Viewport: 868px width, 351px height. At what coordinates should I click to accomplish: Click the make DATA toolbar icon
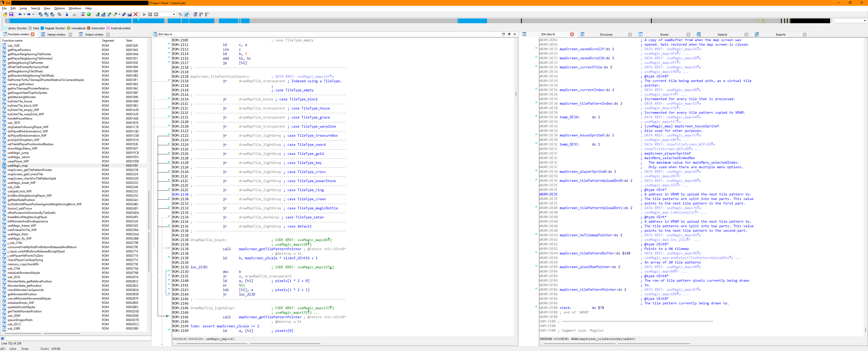click(103, 14)
